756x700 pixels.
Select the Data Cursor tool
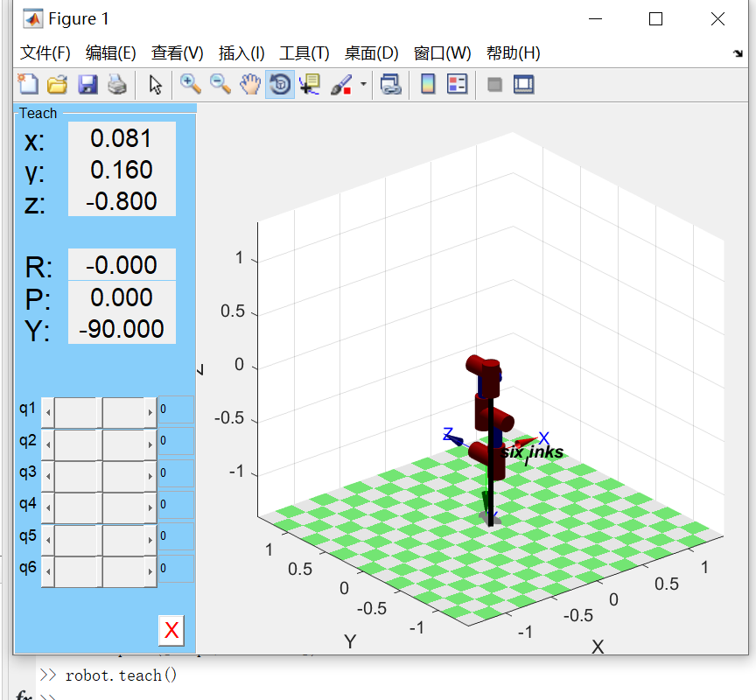(310, 84)
